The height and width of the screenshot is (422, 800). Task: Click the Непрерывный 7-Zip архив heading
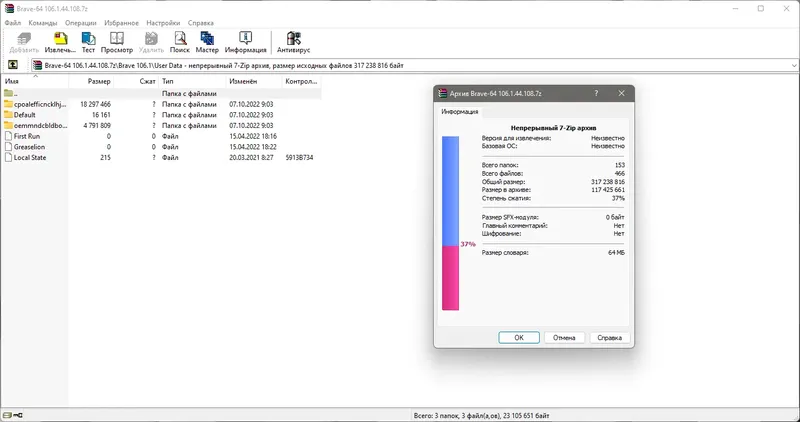pos(553,128)
